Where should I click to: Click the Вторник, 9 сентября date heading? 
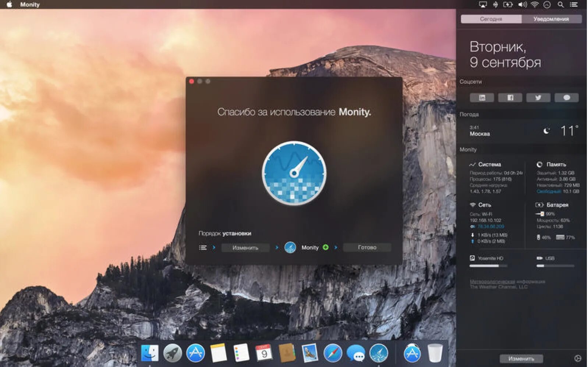pos(505,54)
